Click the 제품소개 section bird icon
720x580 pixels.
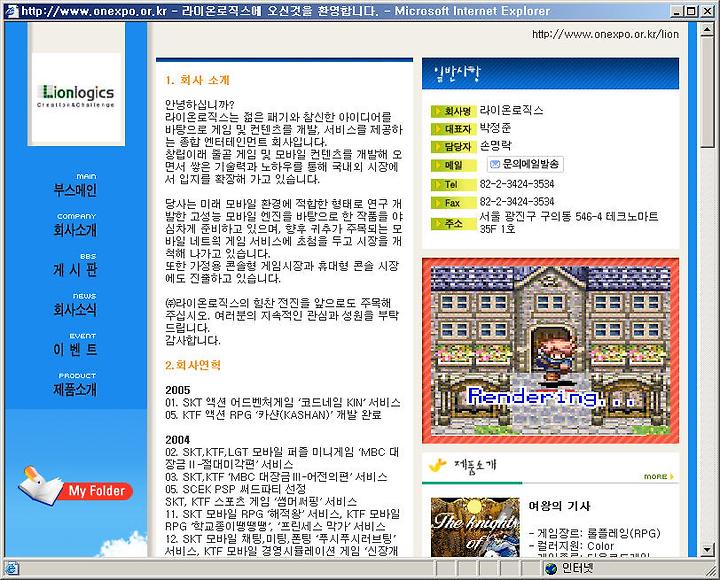click(437, 465)
